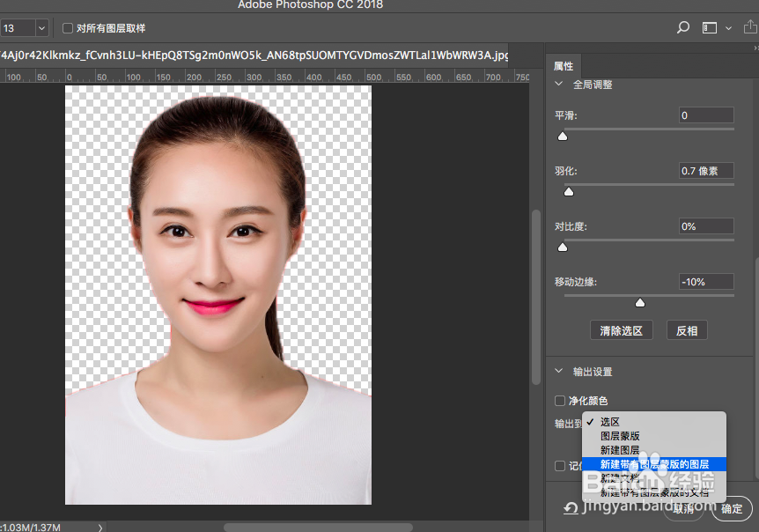
Task: Click the 移动边缘 -10% field
Action: pyautogui.click(x=706, y=282)
